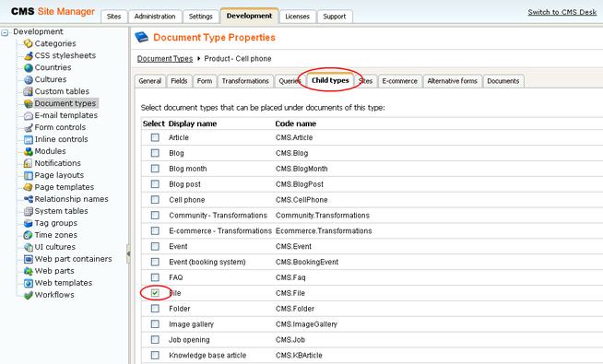The image size is (603, 364).
Task: Click the Custom tables icon
Action: [28, 91]
